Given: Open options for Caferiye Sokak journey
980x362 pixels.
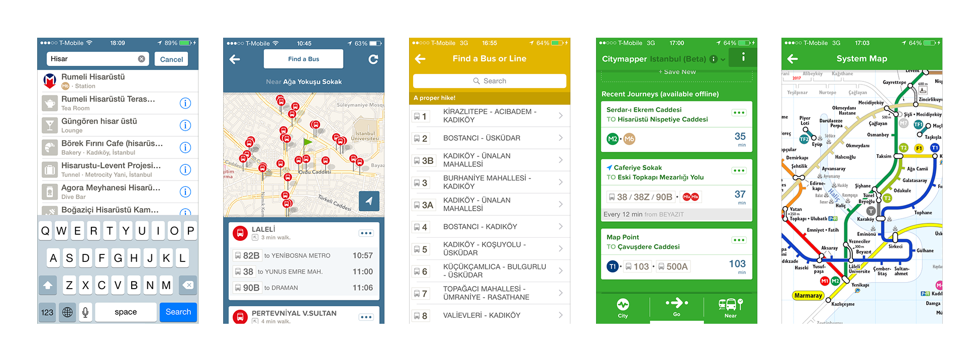Looking at the screenshot, I should (x=739, y=170).
